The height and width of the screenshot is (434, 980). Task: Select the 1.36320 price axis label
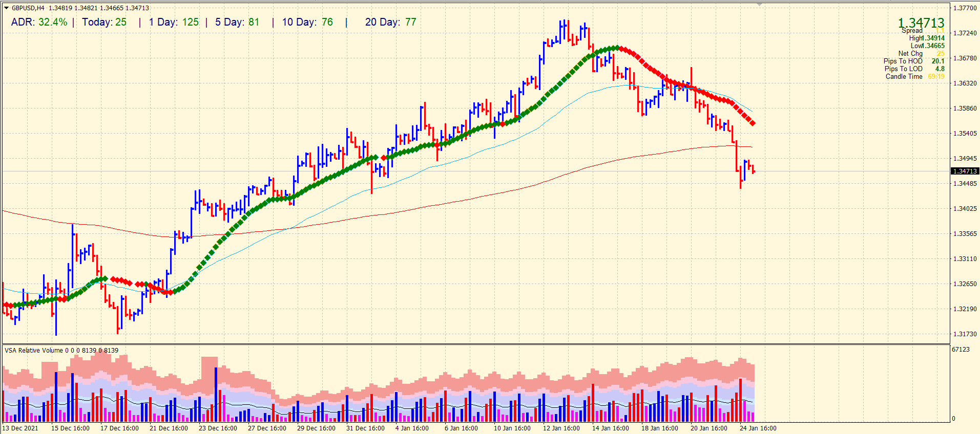pyautogui.click(x=965, y=83)
